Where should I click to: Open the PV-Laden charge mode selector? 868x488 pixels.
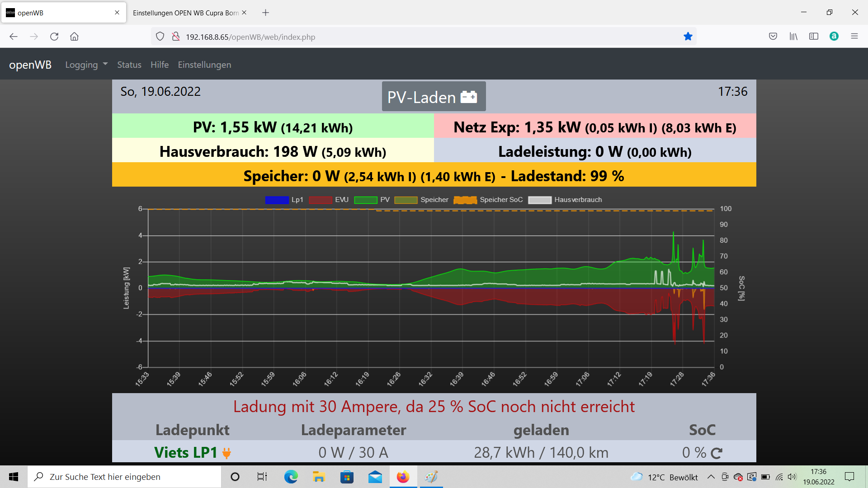(x=433, y=97)
